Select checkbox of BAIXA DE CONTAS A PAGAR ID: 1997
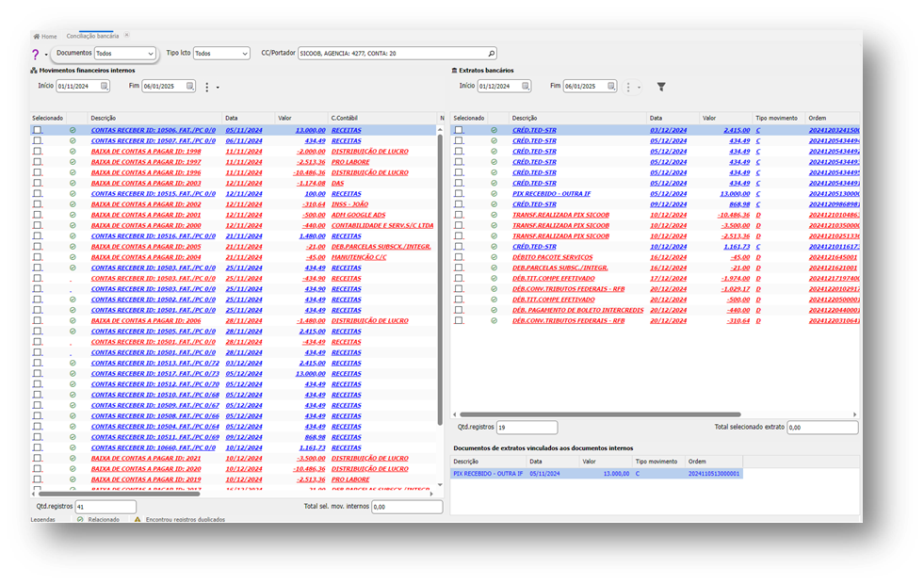Viewport: 924px width, 584px height. 37,162
